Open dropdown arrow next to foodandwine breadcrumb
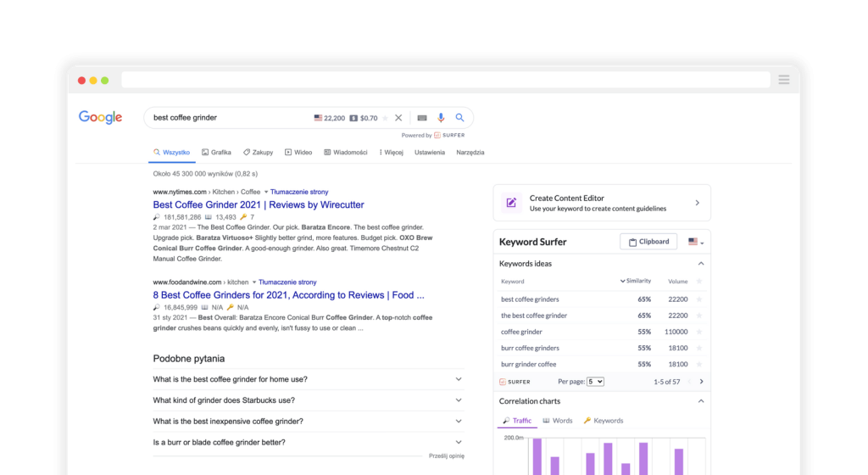Screen dimensions: 868x475 [254, 282]
